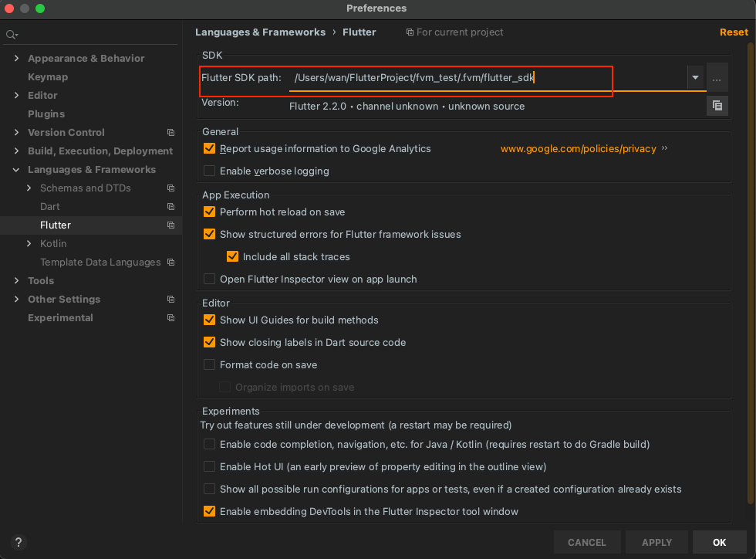
Task: Click in the Flutter SDK path field
Action: 488,78
